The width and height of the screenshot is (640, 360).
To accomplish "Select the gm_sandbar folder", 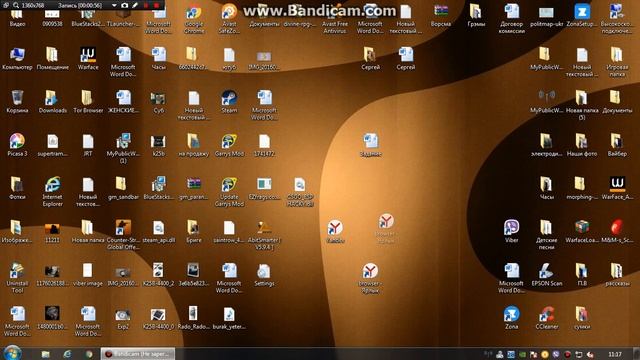I will (123, 188).
